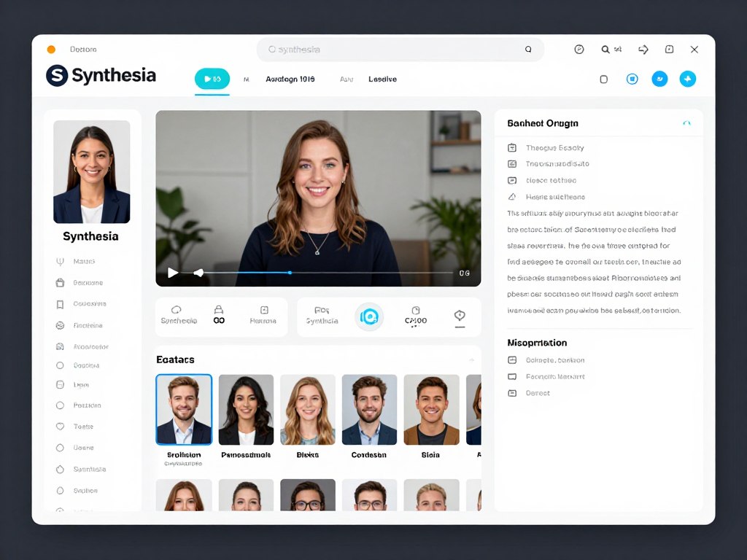This screenshot has height=560, width=747.
Task: Toggle the Dorect checkbox item in the right panel
Action: point(512,393)
